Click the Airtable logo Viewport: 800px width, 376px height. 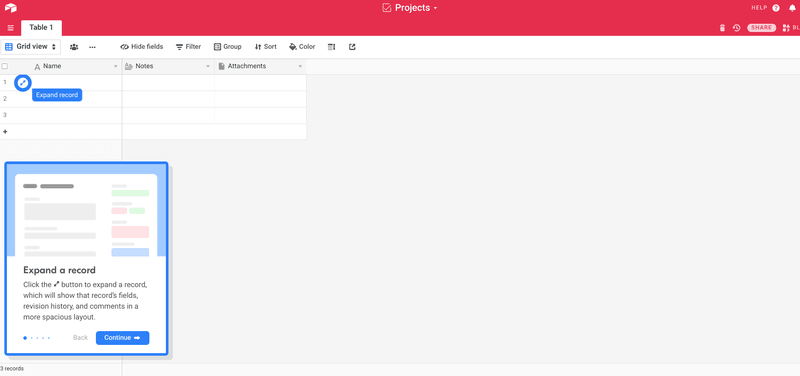[x=11, y=8]
